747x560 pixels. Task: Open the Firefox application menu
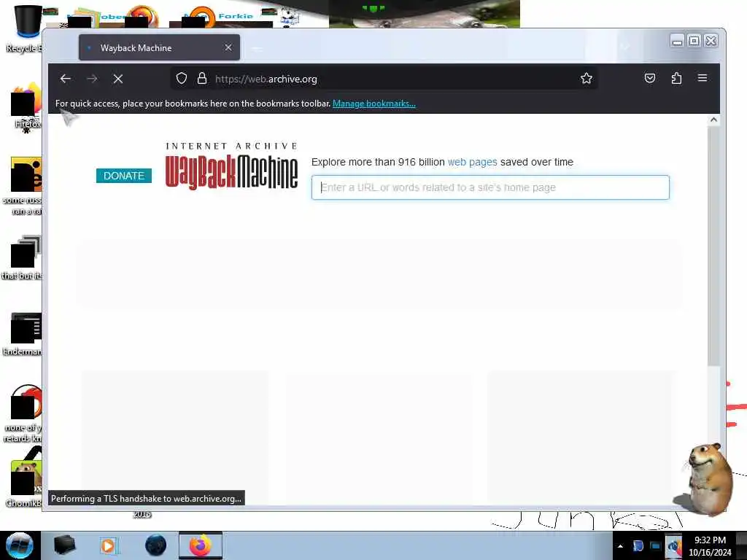[x=703, y=78]
